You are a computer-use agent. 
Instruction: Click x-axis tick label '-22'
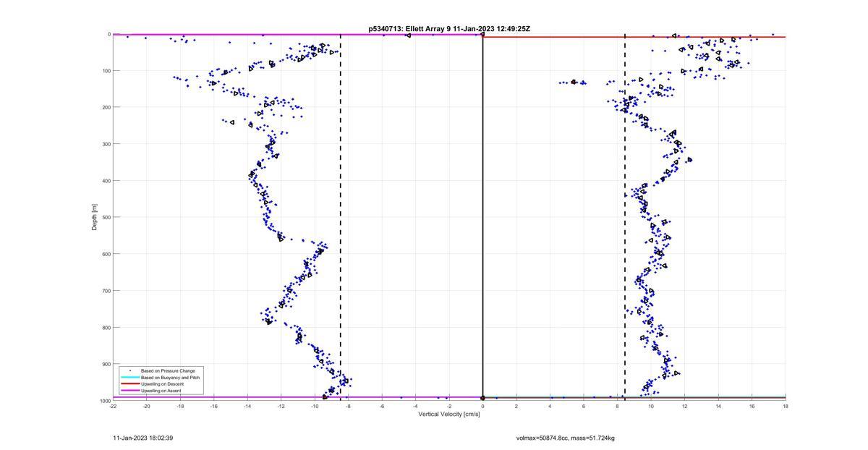click(113, 406)
